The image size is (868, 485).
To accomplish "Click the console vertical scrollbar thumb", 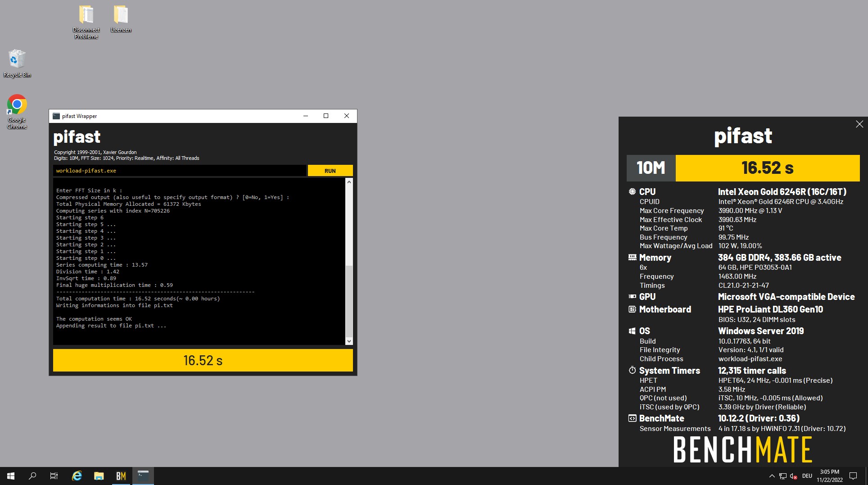I will pyautogui.click(x=349, y=301).
